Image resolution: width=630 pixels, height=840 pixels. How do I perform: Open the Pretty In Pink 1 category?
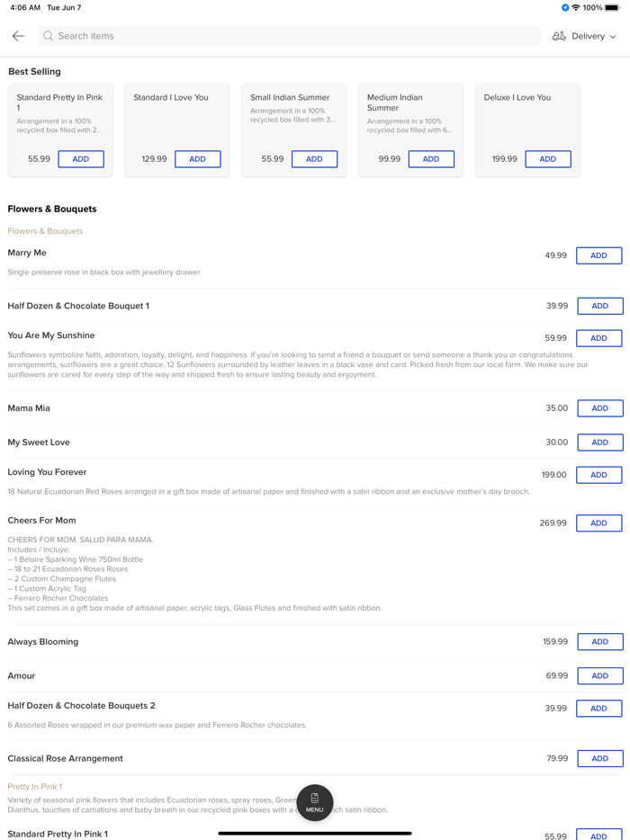coord(35,786)
